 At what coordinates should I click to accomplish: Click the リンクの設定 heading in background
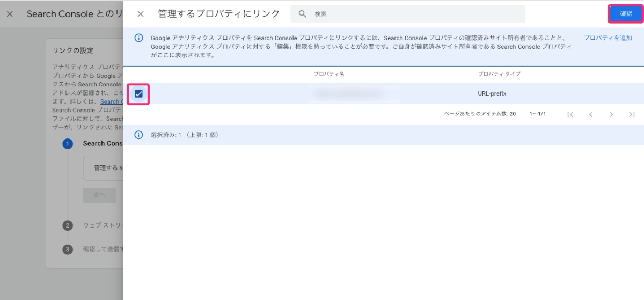[x=73, y=50]
